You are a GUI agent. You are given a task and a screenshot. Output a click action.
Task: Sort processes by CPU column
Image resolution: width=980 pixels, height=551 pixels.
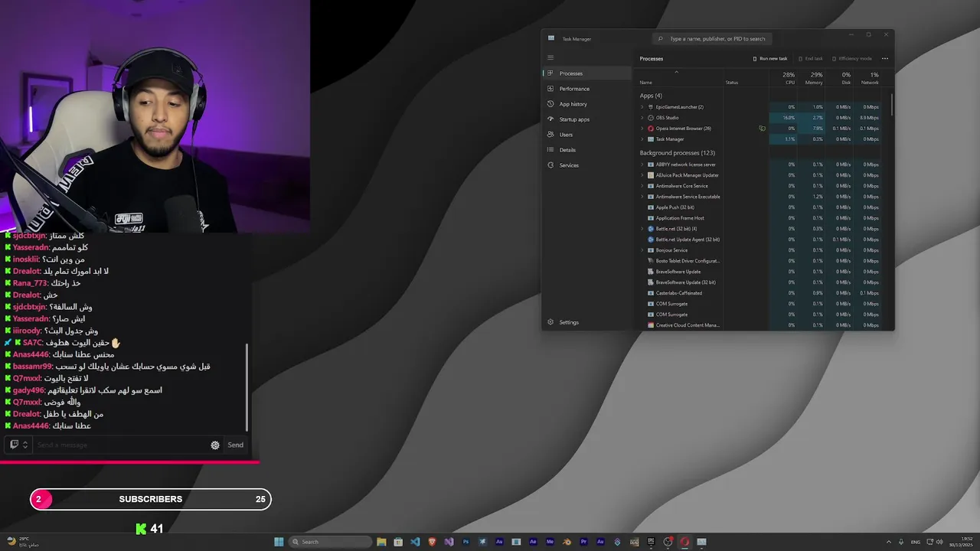click(x=782, y=77)
